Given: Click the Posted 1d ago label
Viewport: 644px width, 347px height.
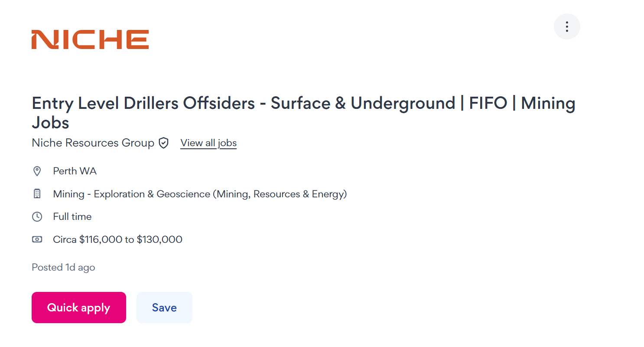Looking at the screenshot, I should pos(63,267).
